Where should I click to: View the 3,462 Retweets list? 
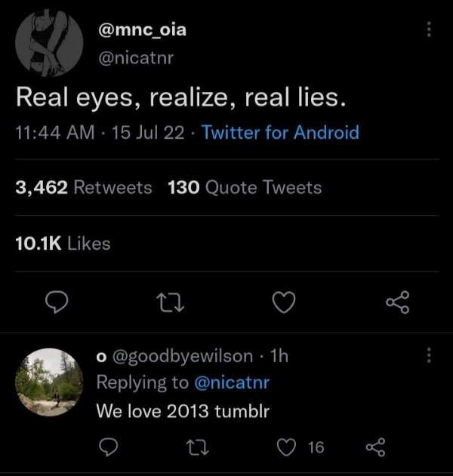(x=84, y=187)
